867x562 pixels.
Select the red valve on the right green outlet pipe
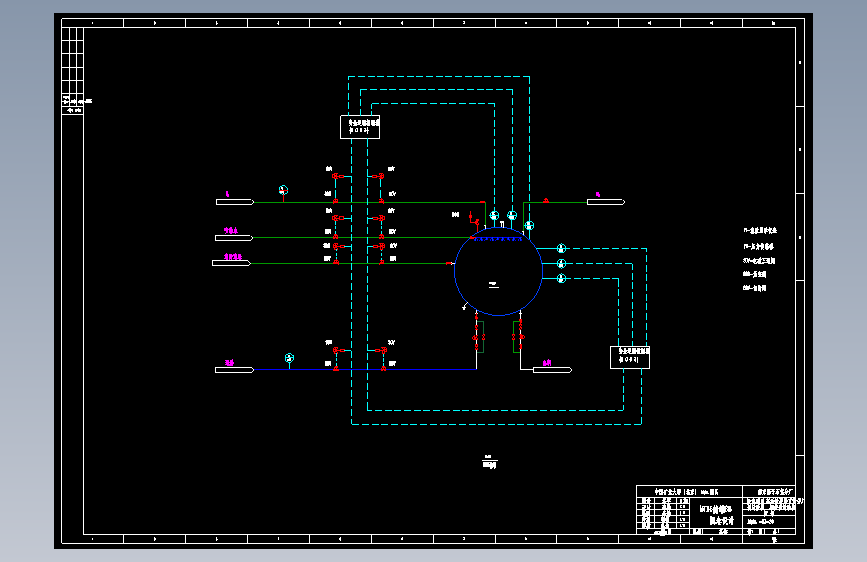point(546,201)
